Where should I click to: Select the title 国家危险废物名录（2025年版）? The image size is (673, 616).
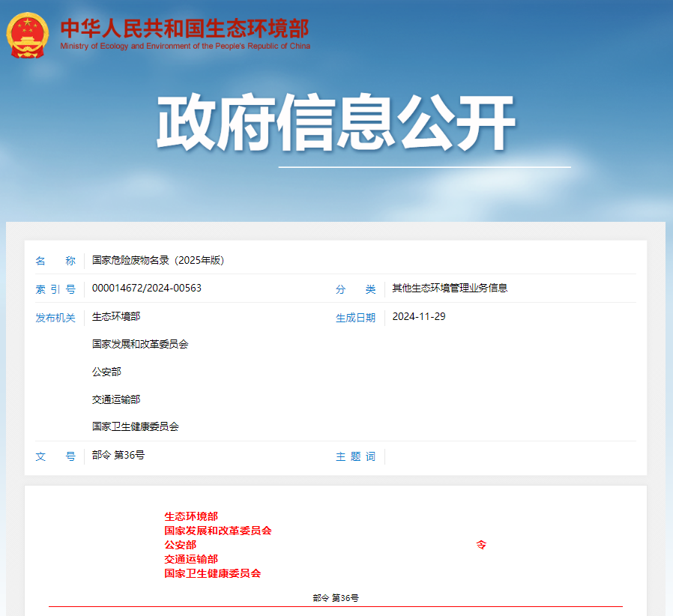coord(158,261)
